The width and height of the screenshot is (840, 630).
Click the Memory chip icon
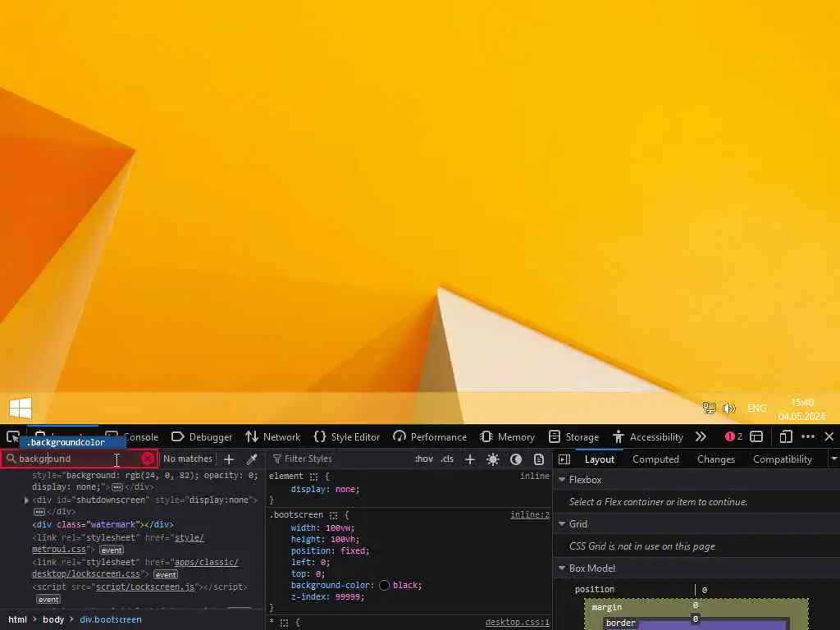(486, 436)
